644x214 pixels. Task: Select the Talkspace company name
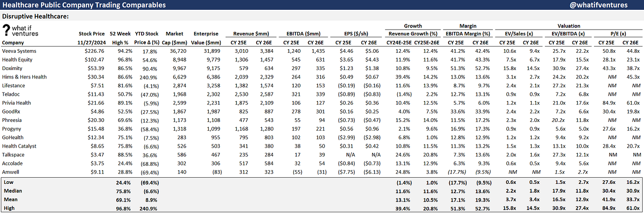click(x=13, y=155)
